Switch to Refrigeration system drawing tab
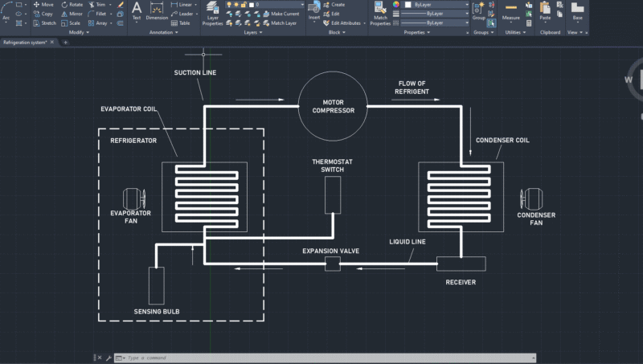This screenshot has height=364, width=643. coord(25,43)
